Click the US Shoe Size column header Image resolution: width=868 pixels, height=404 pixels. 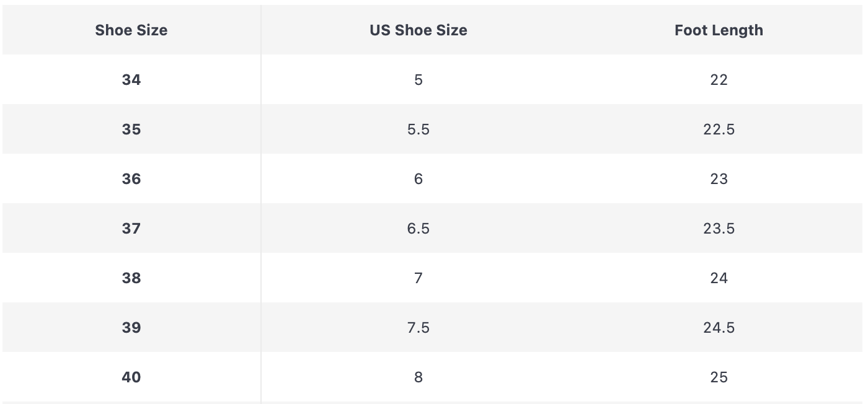click(418, 30)
